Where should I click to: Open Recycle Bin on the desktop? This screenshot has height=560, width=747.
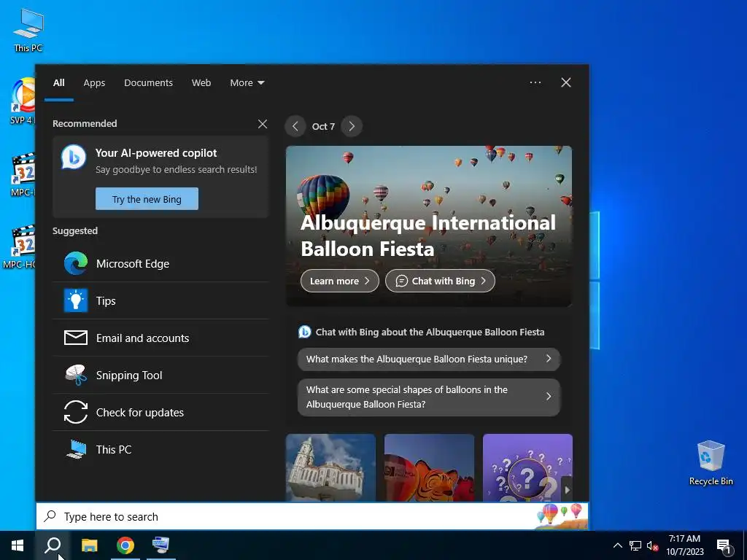pyautogui.click(x=711, y=463)
